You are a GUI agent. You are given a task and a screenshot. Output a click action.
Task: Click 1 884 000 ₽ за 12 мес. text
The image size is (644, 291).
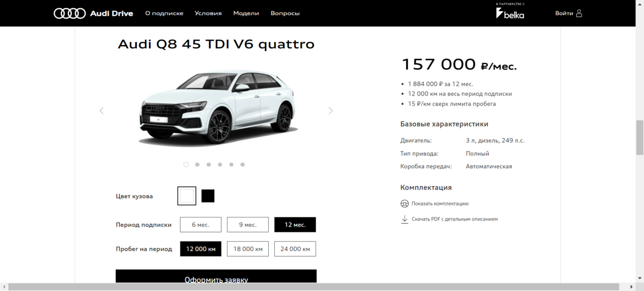click(441, 84)
